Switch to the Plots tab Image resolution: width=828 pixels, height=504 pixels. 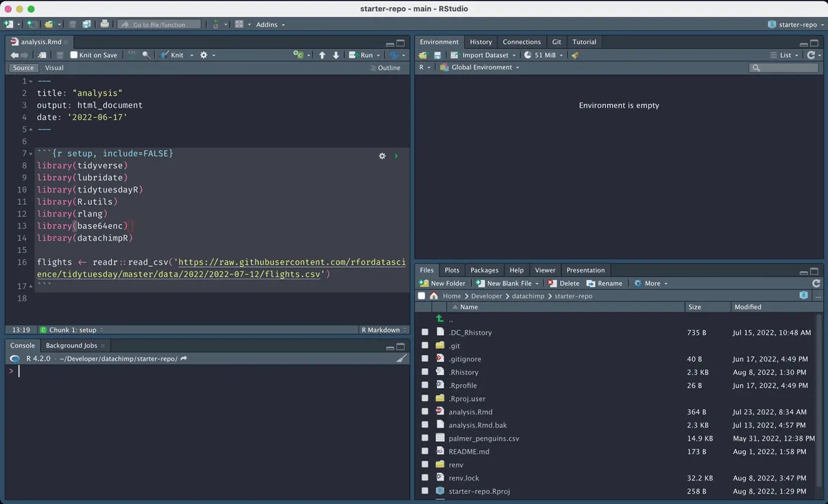point(452,270)
